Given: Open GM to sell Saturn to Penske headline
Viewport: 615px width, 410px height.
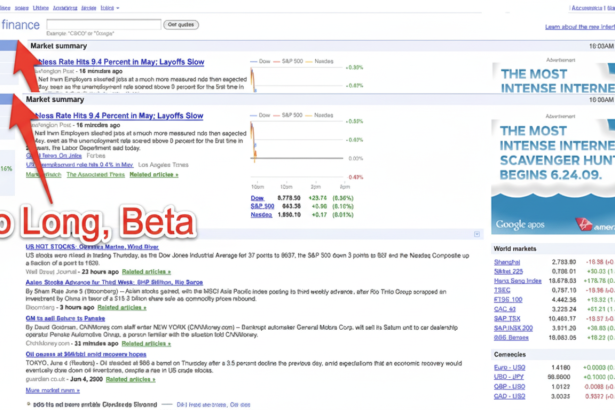Looking at the screenshot, I should 65,319.
